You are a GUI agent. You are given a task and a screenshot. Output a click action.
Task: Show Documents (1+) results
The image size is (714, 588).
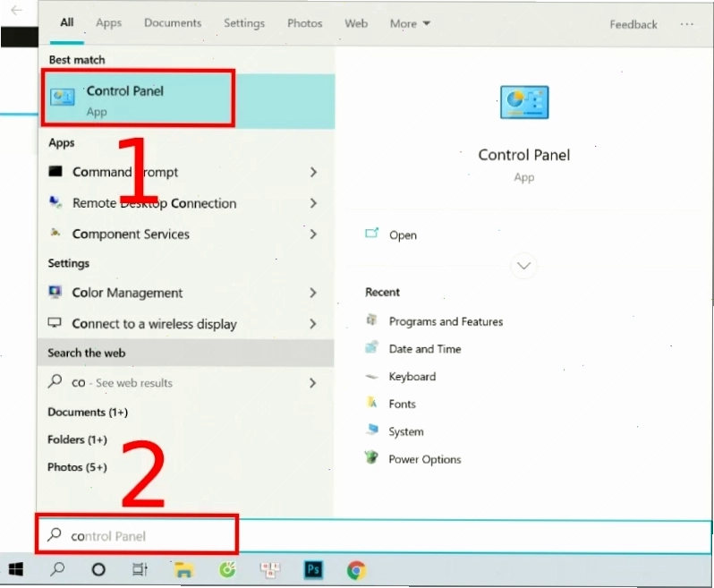tap(88, 413)
